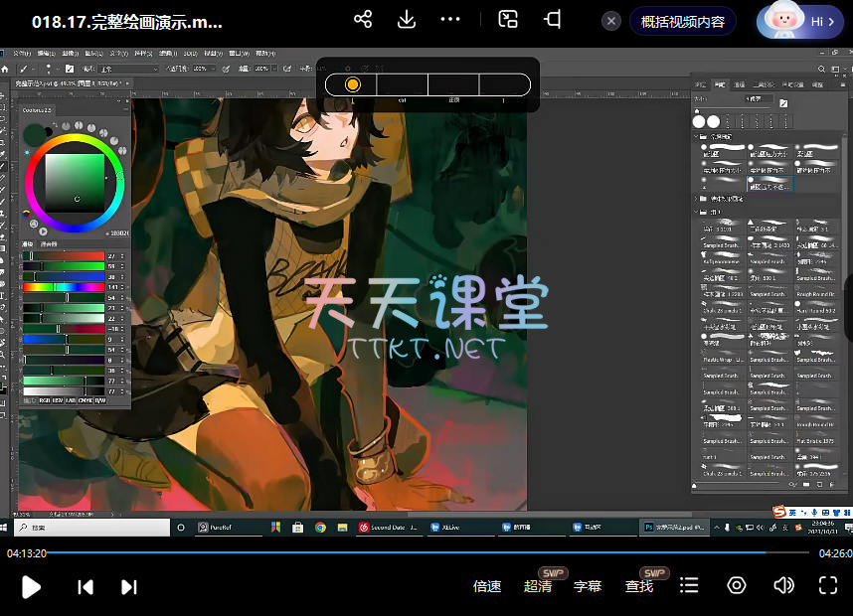Go back to the previous video
This screenshot has width=853, height=616.
pos(85,586)
